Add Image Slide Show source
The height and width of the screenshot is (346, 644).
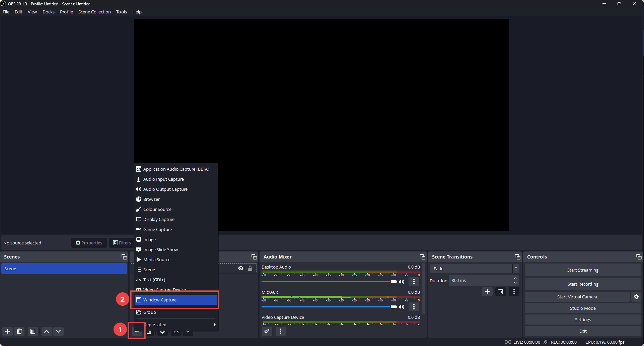pyautogui.click(x=176, y=249)
